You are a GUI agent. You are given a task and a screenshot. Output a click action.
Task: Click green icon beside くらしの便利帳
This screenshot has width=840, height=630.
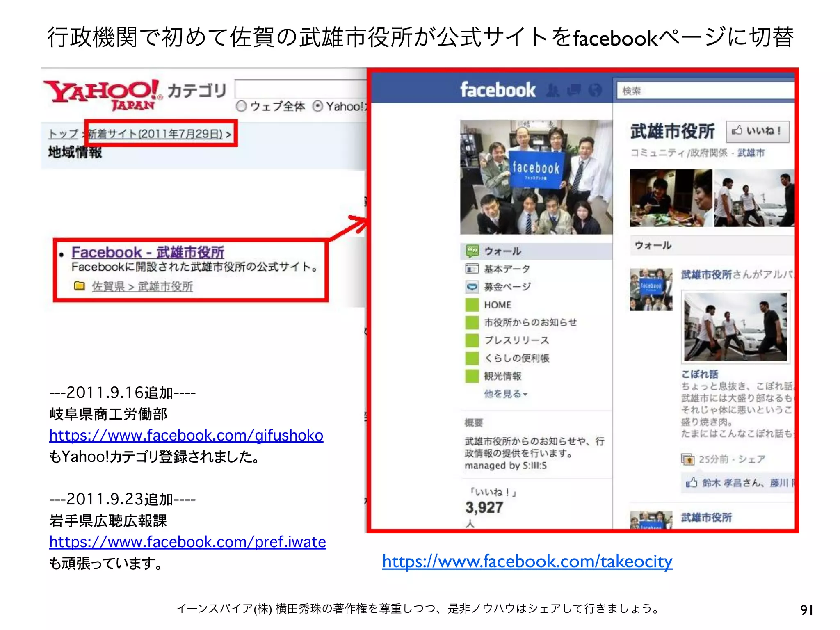tap(472, 358)
